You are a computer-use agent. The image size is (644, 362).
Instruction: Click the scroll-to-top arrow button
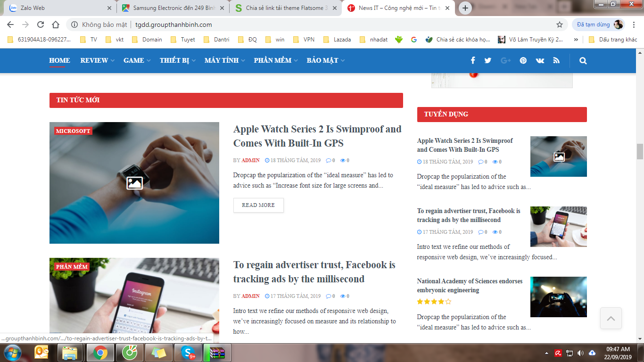click(611, 318)
